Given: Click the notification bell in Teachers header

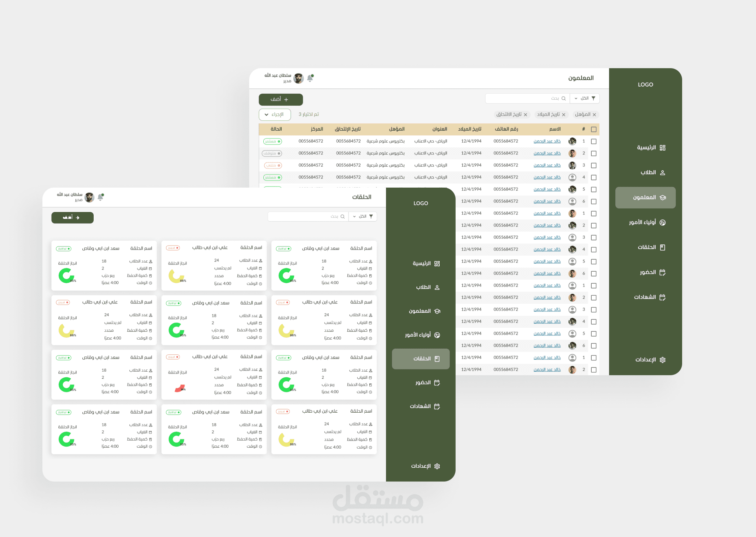Looking at the screenshot, I should coord(310,78).
